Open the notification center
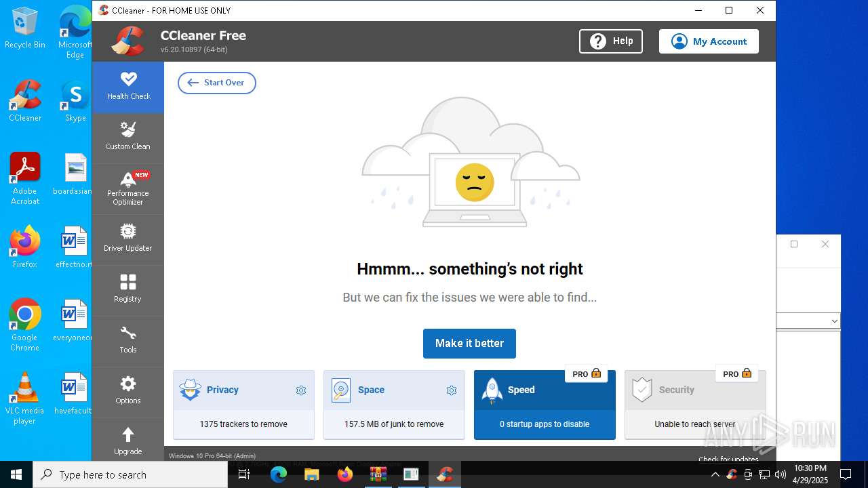868x488 pixels. click(846, 474)
